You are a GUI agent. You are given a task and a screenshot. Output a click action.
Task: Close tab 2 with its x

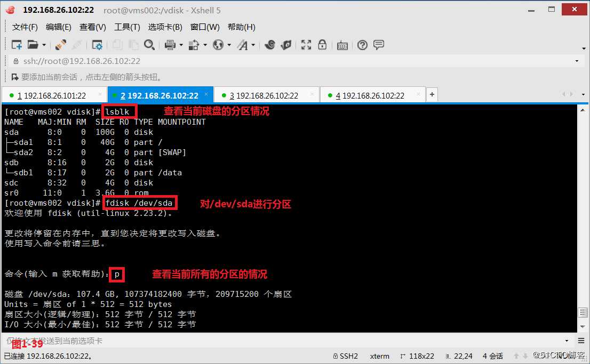[x=206, y=94]
